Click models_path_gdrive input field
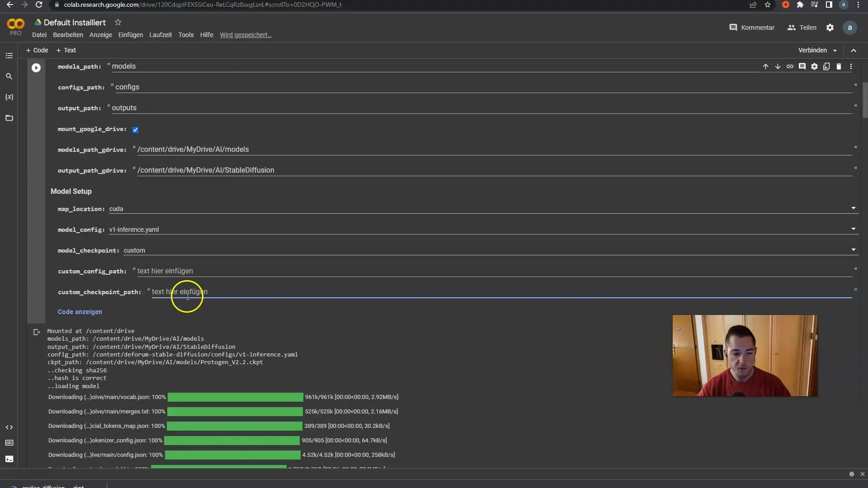 point(494,150)
